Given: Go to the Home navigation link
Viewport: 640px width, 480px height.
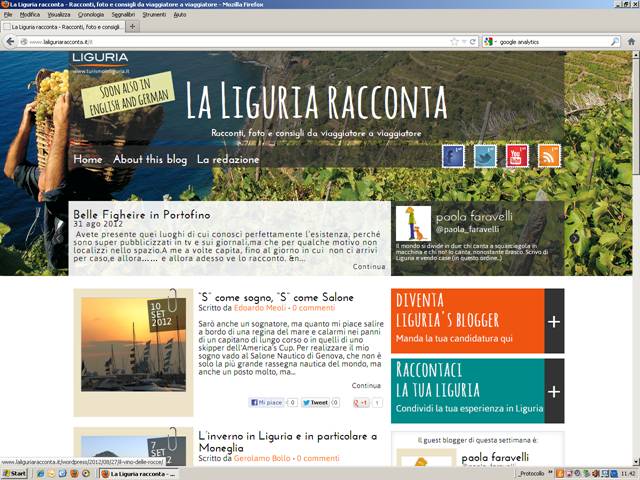Looking at the screenshot, I should click(88, 159).
